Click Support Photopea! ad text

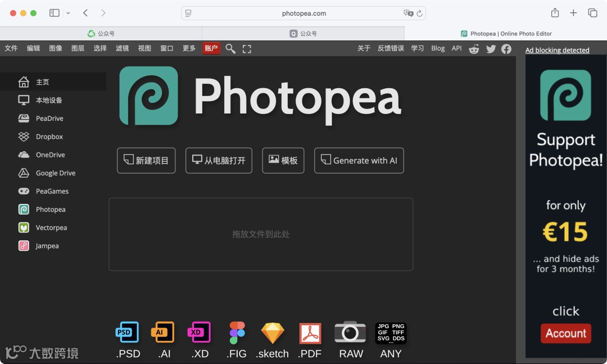565,149
